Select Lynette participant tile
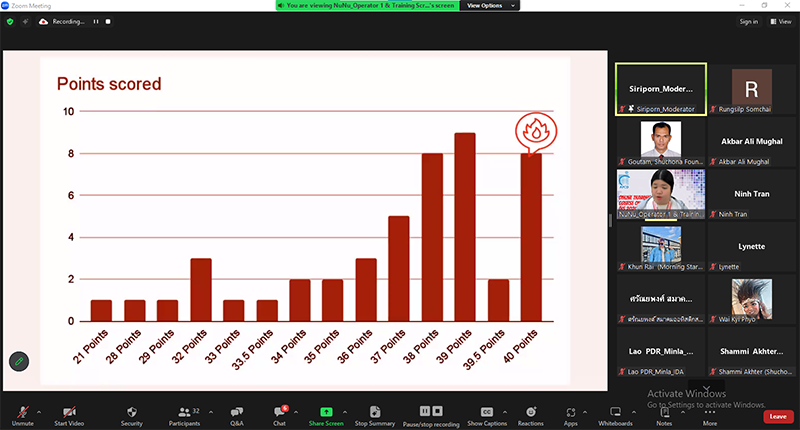The width and height of the screenshot is (800, 430). pyautogui.click(x=752, y=247)
